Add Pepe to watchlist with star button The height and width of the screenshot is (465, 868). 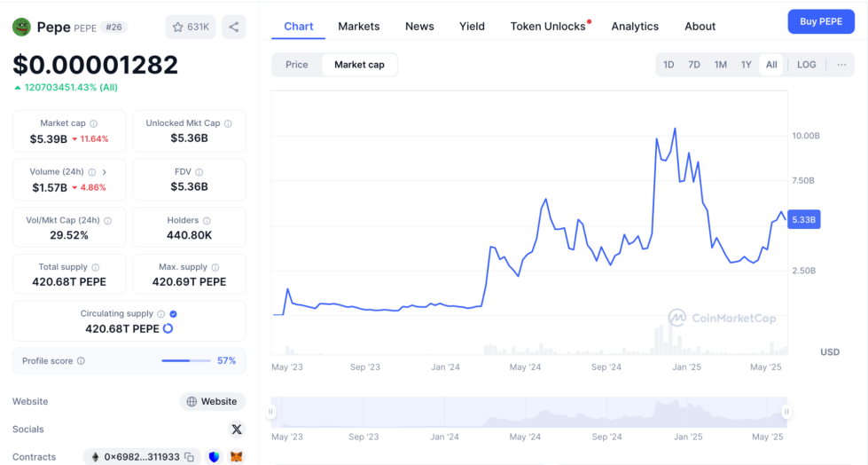[190, 27]
